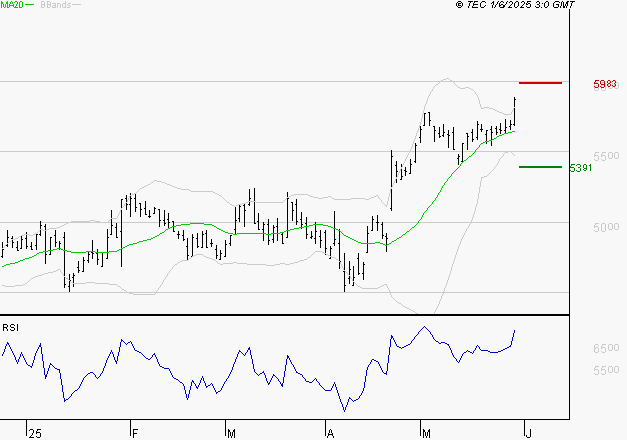This screenshot has height=440, width=627.
Task: Click the final point of the blue RSI line
Action: [x=515, y=331]
